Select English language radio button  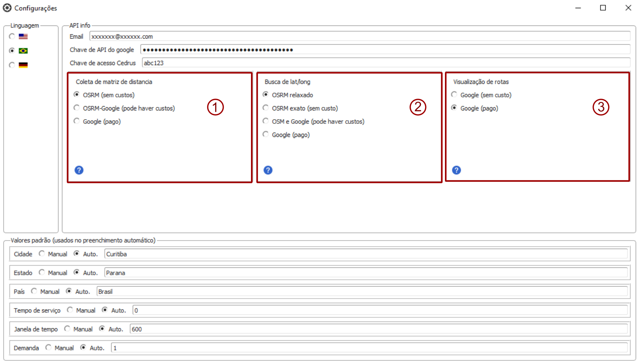point(12,36)
